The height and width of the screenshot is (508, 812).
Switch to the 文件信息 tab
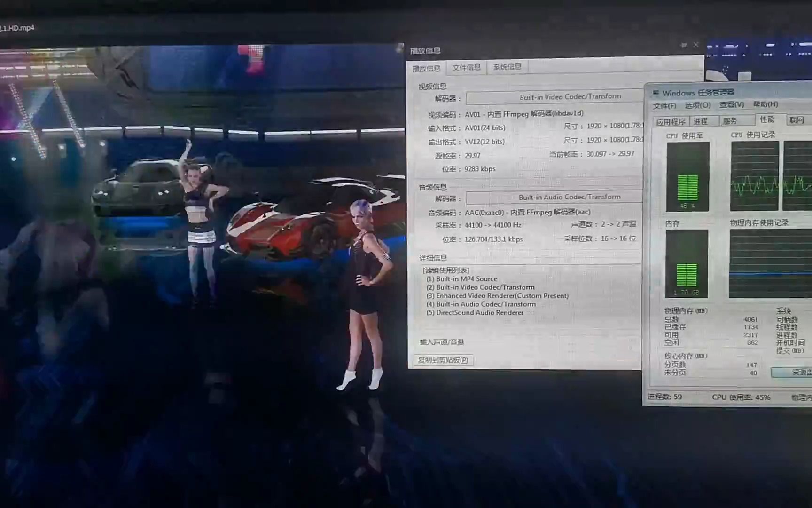pos(466,68)
